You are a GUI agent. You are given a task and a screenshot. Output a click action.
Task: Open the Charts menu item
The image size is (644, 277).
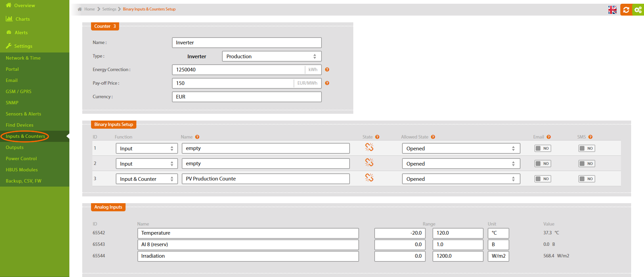click(x=22, y=19)
